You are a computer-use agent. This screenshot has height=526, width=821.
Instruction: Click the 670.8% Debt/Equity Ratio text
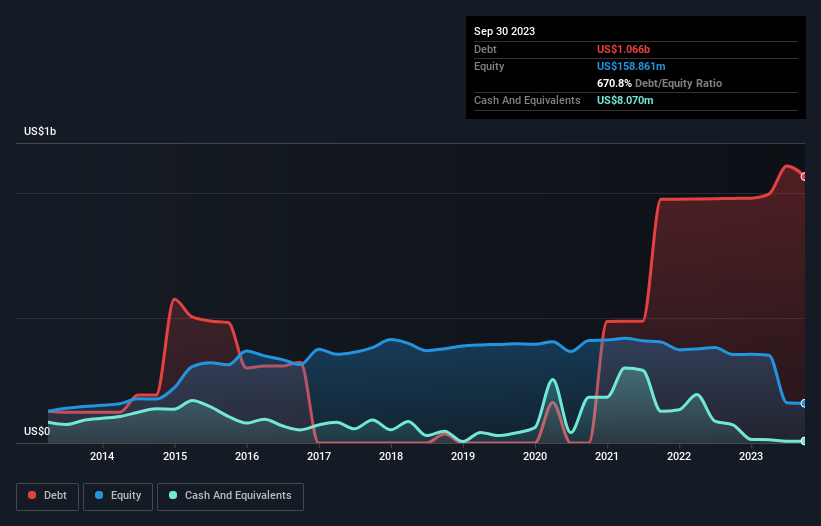coord(659,83)
